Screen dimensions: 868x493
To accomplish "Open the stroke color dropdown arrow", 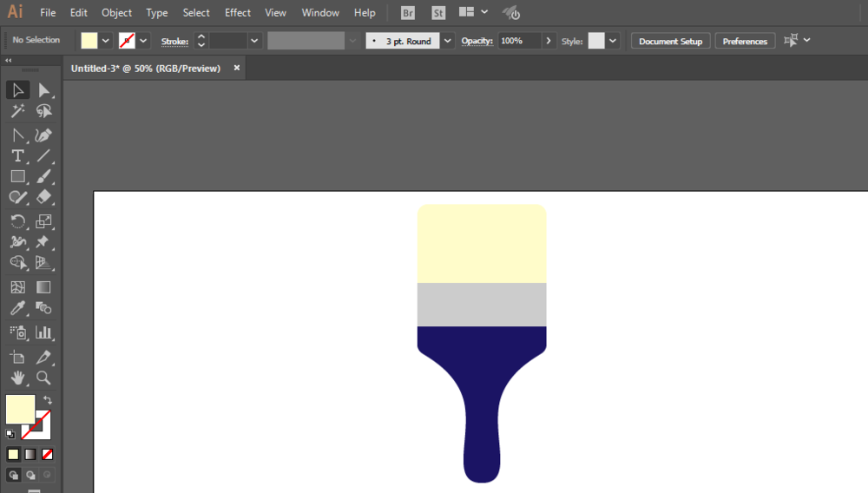I will 143,41.
